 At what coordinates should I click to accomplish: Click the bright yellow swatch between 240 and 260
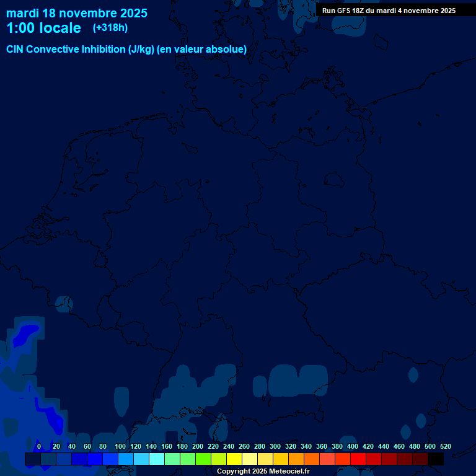pyautogui.click(x=234, y=459)
